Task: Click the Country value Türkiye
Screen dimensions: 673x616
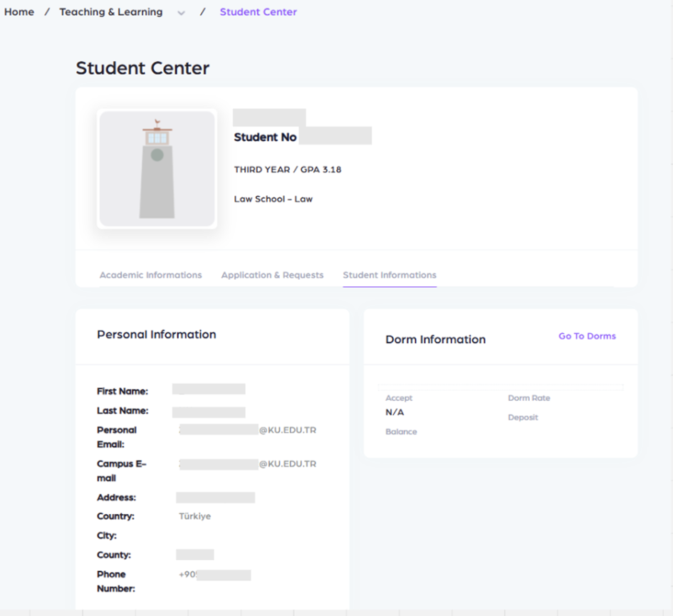Action: click(x=194, y=516)
